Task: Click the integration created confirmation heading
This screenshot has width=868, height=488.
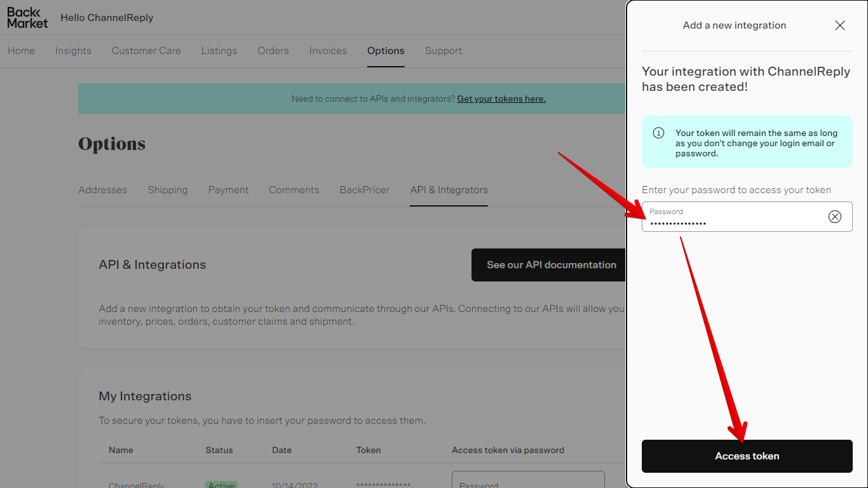Action: click(x=746, y=79)
